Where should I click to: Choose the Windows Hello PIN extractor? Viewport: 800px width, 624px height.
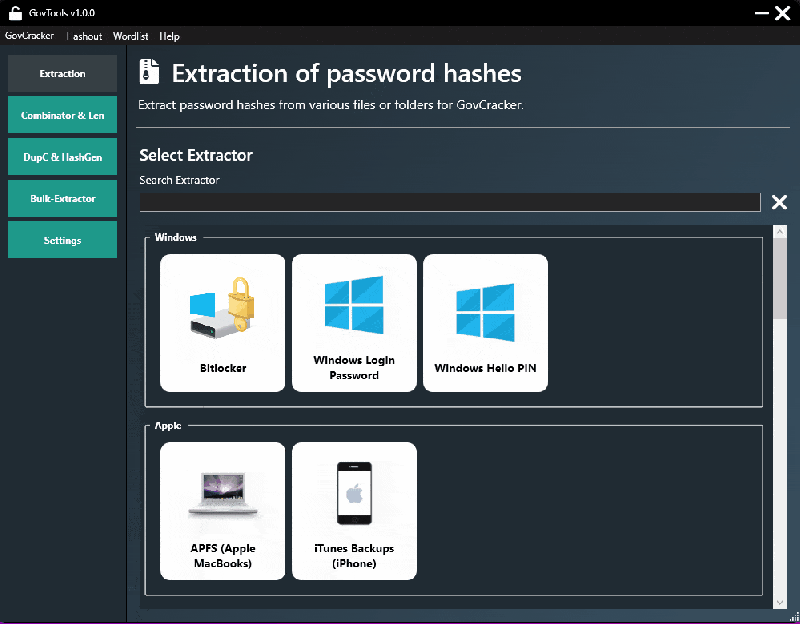pyautogui.click(x=485, y=323)
